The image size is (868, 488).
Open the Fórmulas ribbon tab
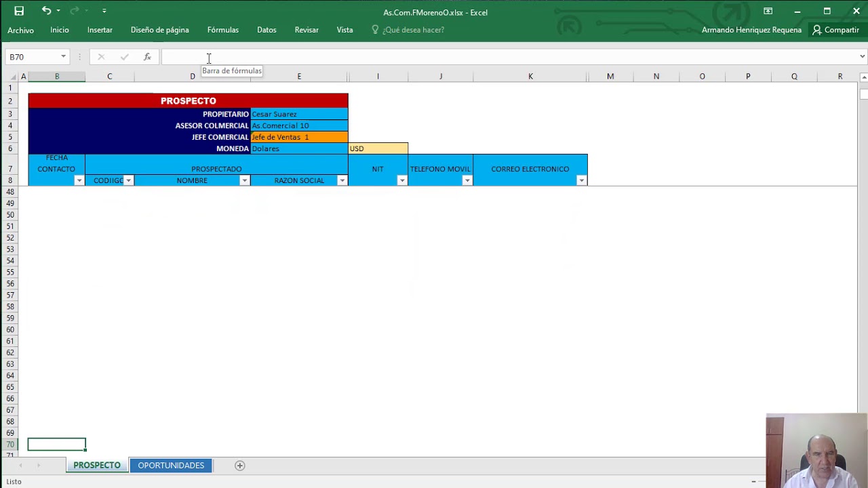[x=222, y=30]
